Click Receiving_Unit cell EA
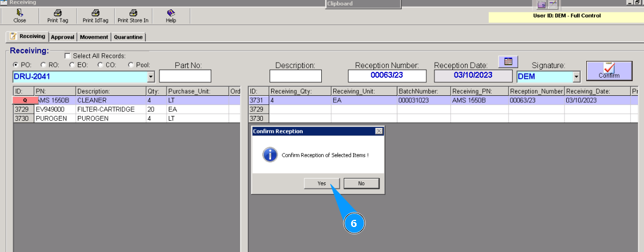644x252 pixels. [x=364, y=100]
